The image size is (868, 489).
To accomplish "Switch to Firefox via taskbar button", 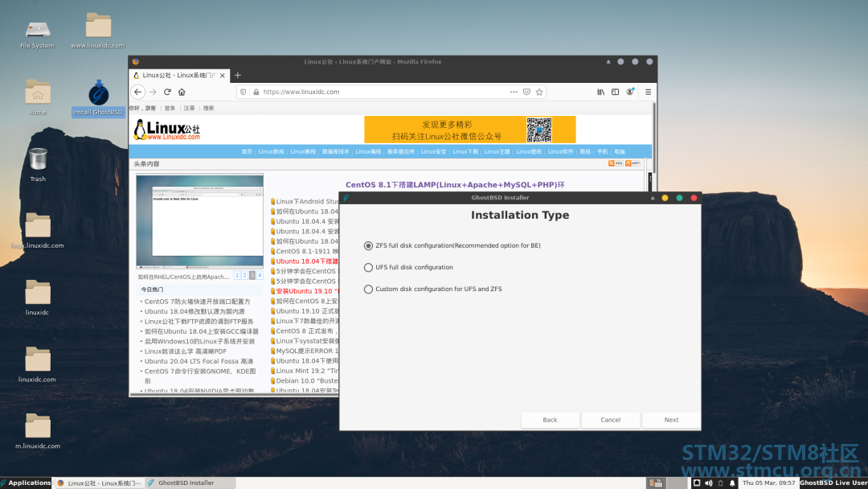I will (x=99, y=483).
